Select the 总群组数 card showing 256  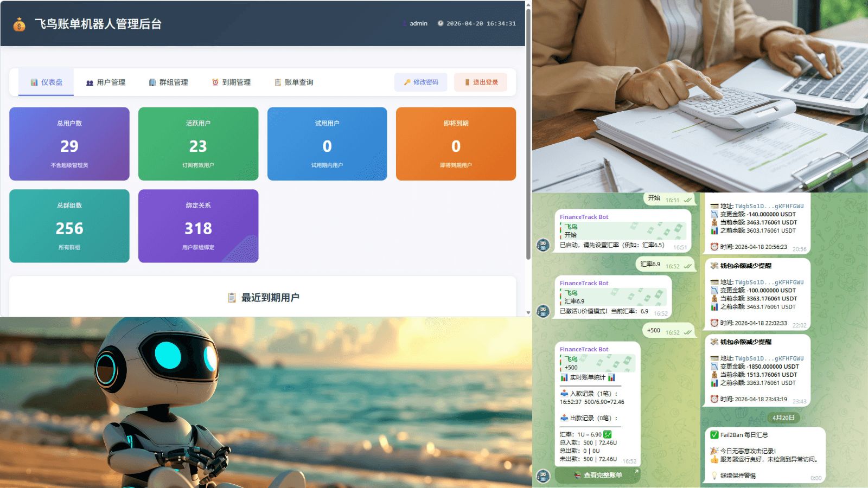pos(69,226)
